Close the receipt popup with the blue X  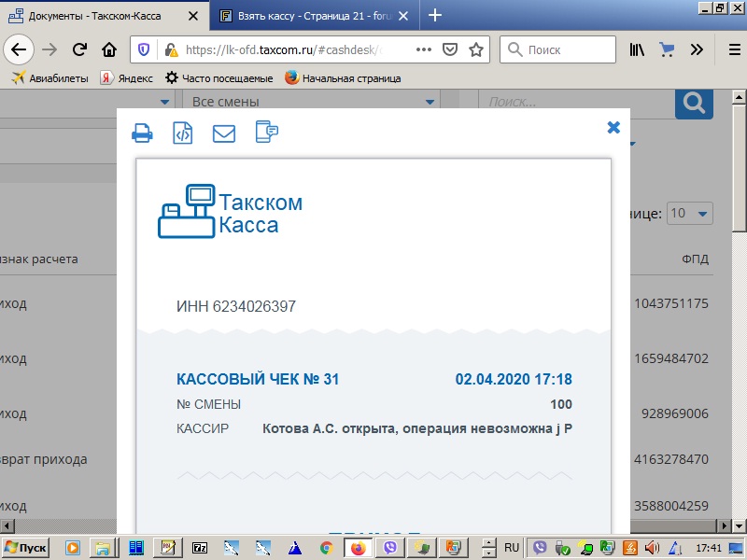coord(613,128)
